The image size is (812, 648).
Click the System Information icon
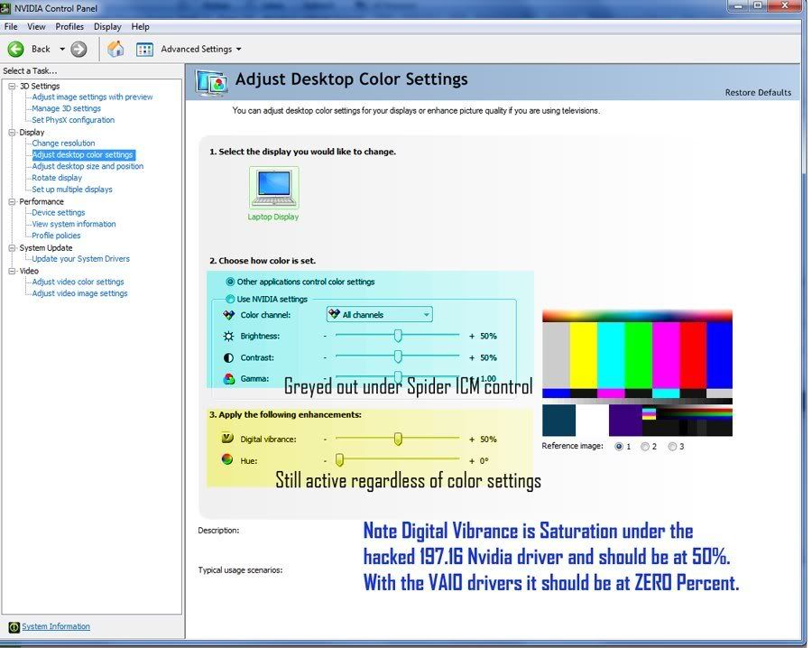[x=14, y=626]
